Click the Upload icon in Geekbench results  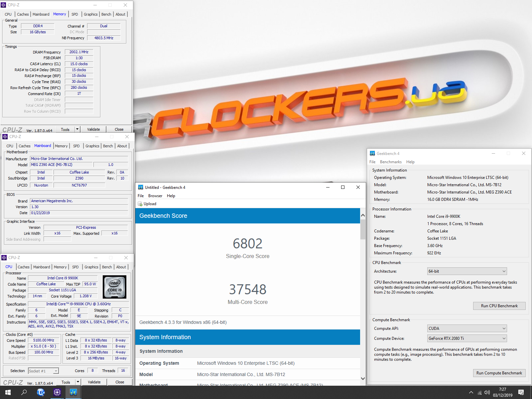pyautogui.click(x=140, y=204)
